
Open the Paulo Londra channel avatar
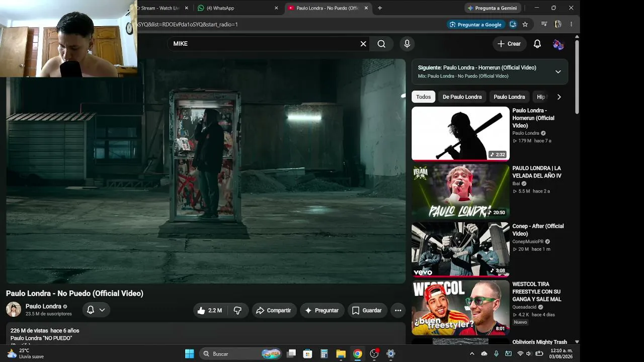click(x=14, y=310)
